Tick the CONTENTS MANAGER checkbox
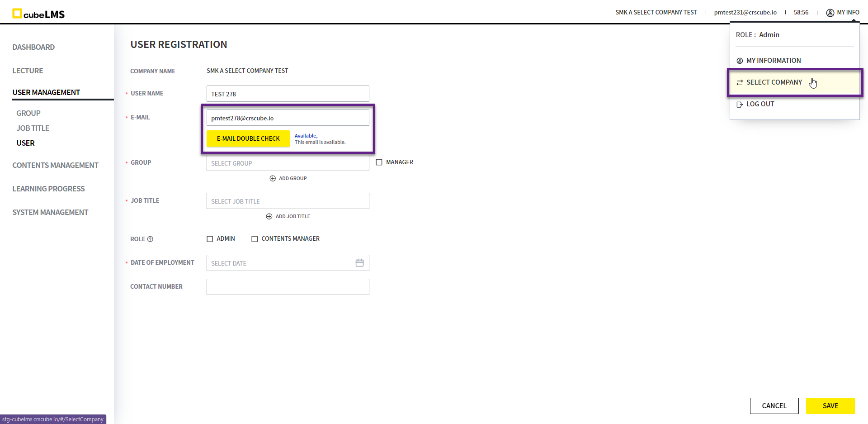Viewport: 868px width, 424px height. tap(255, 239)
